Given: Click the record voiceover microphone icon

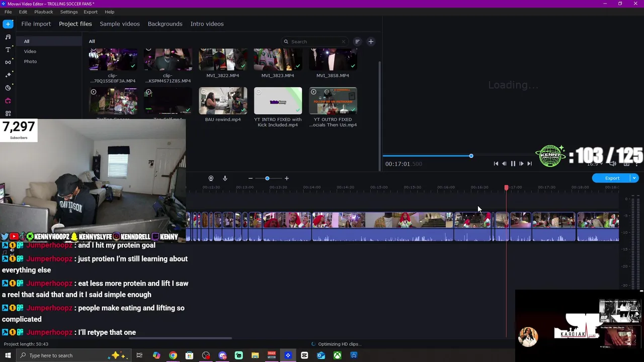Looking at the screenshot, I should pyautogui.click(x=225, y=178).
